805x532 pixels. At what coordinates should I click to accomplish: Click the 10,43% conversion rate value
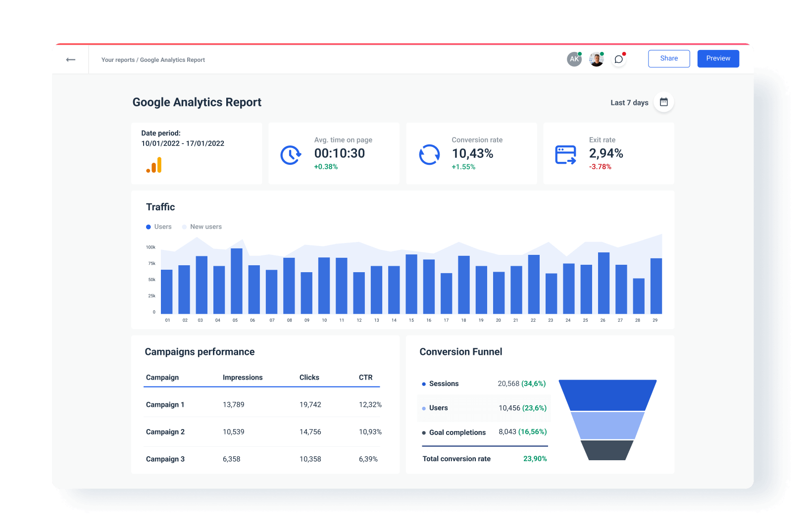pyautogui.click(x=472, y=153)
